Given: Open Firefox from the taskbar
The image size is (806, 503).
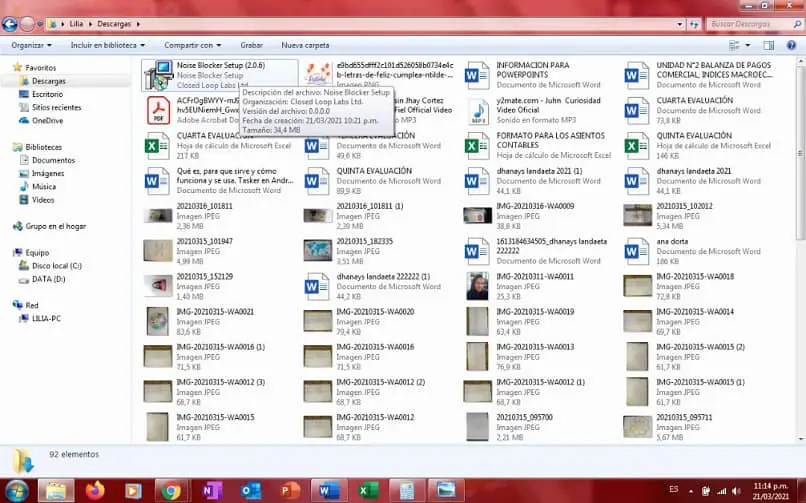Looking at the screenshot, I should pos(95,490).
